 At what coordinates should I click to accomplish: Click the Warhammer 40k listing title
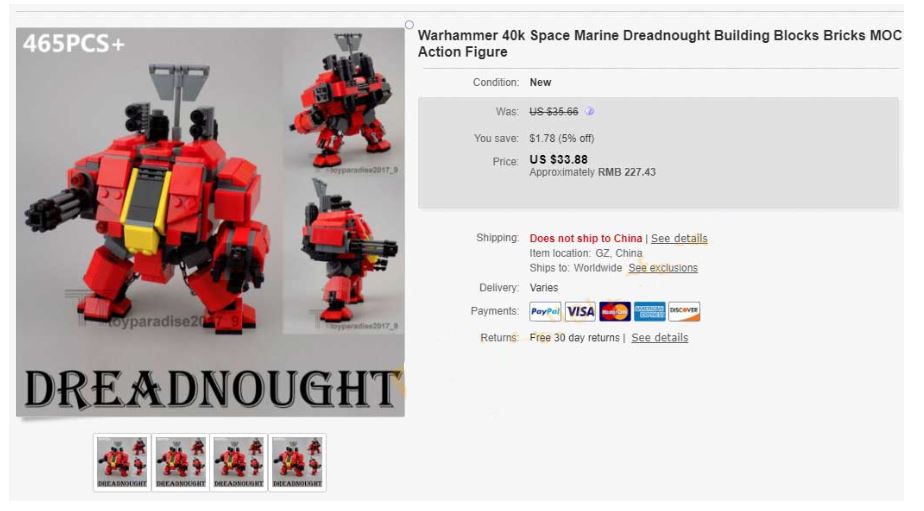tap(659, 44)
